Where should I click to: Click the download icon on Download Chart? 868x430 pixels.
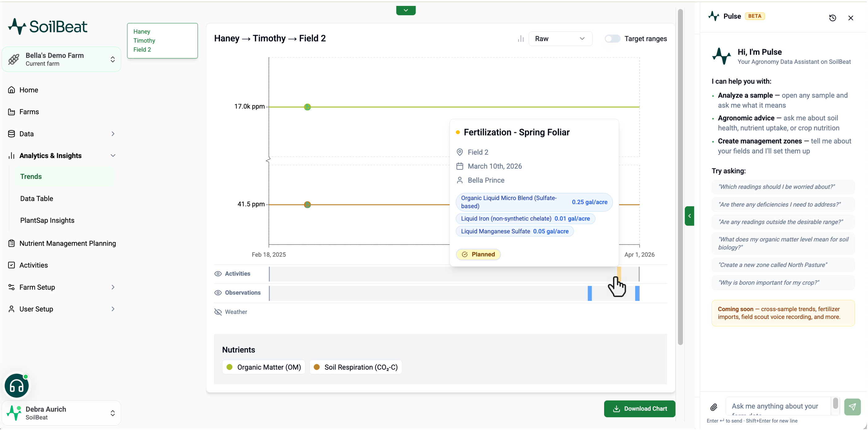coord(616,409)
